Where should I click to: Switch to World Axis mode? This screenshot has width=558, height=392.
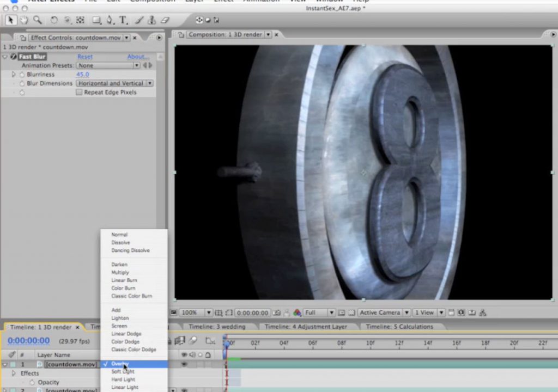click(x=208, y=20)
